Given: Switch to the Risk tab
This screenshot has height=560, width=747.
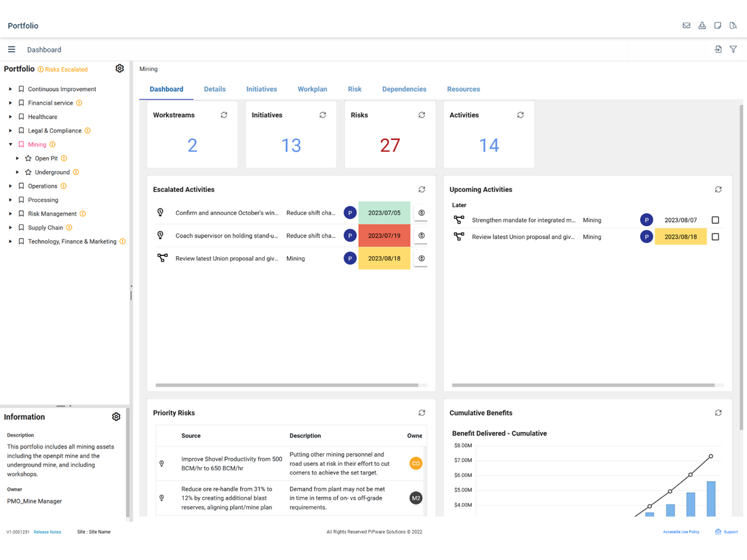Looking at the screenshot, I should pyautogui.click(x=354, y=89).
